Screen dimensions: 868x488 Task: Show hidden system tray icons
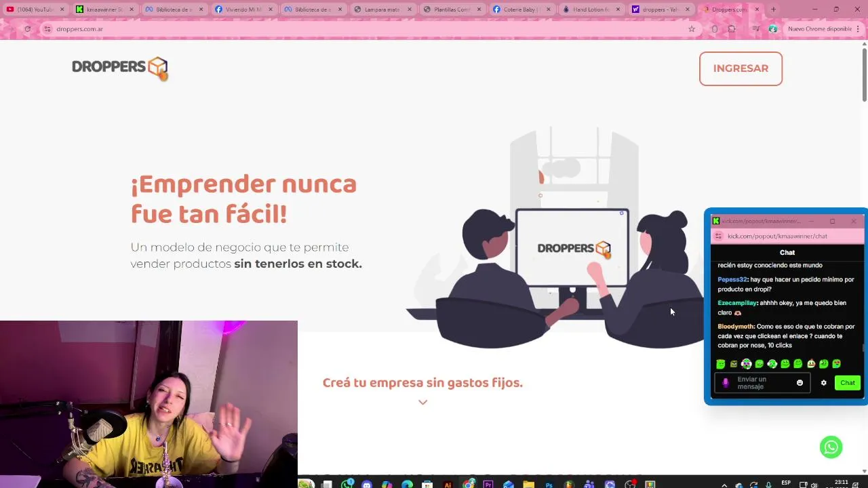coord(724,485)
